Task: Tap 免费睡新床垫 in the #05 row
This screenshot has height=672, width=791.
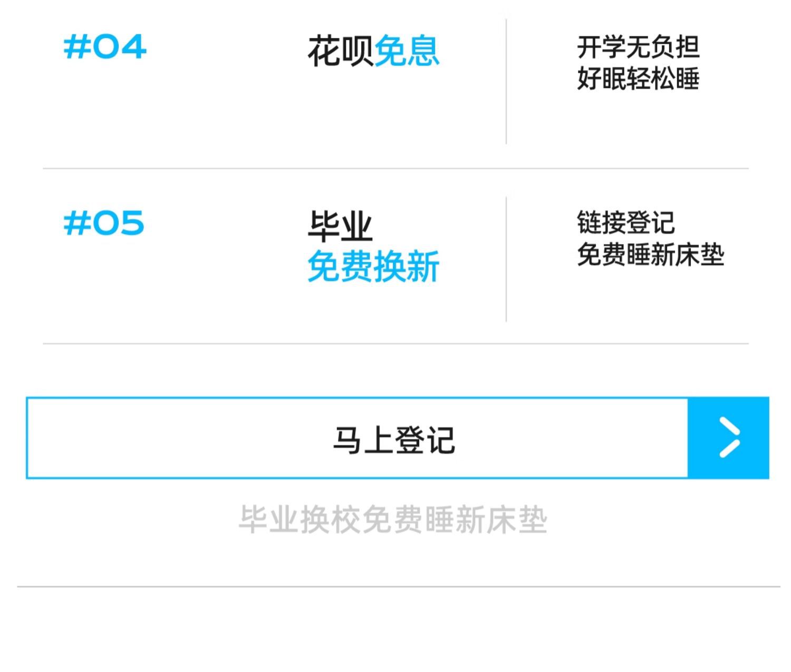Action: click(x=650, y=255)
